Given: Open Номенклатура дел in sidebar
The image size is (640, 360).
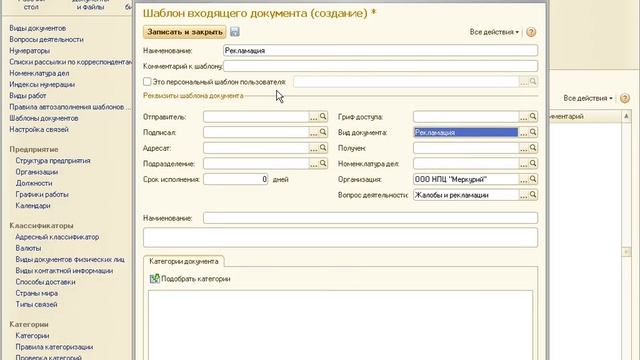Looking at the screenshot, I should click(39, 73).
